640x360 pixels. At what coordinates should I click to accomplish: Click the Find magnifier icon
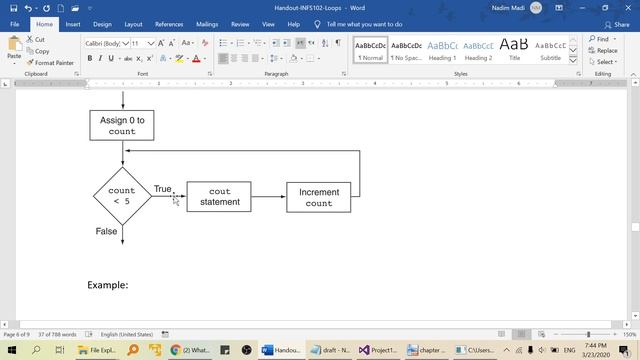tap(592, 39)
